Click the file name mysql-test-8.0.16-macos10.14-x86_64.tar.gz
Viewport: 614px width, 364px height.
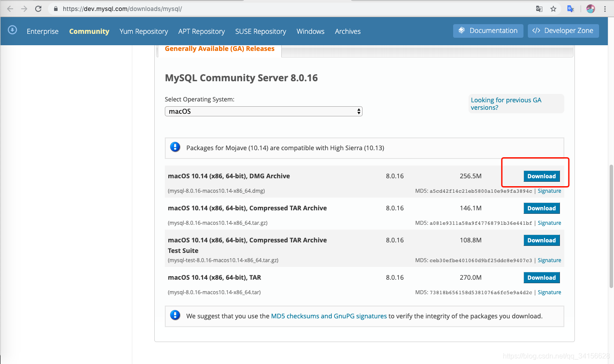223,260
